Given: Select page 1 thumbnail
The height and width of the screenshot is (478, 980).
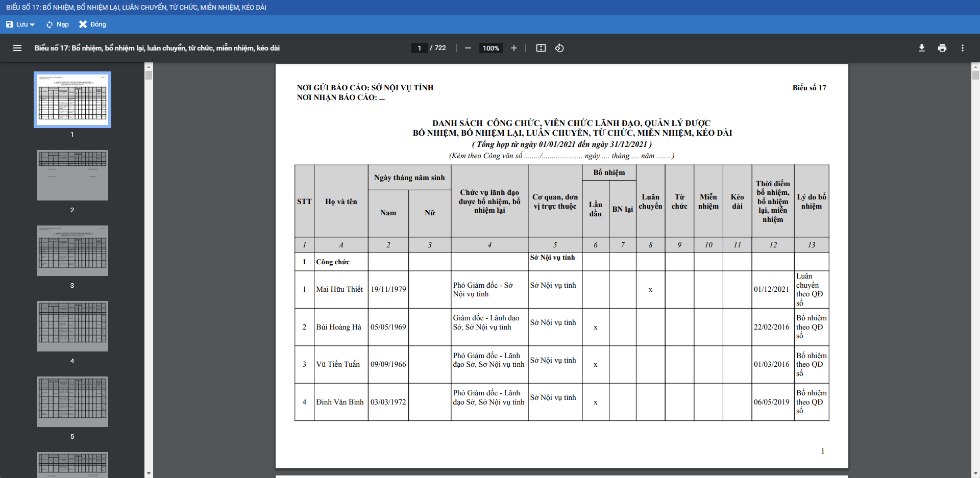Looking at the screenshot, I should [x=72, y=99].
